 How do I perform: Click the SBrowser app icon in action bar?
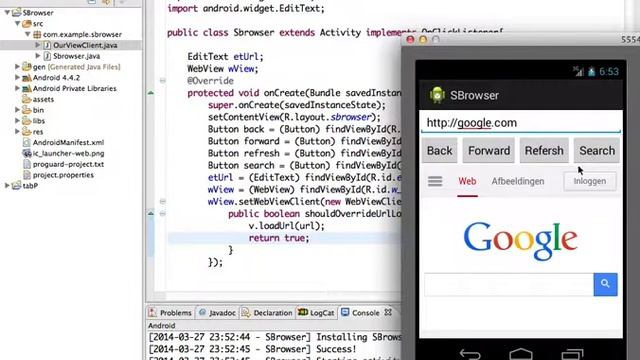click(437, 95)
